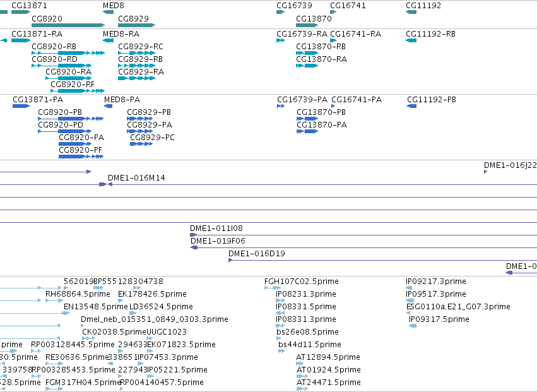Click the CG8920 gene label
Screen dimensions: 537x392
(47, 18)
